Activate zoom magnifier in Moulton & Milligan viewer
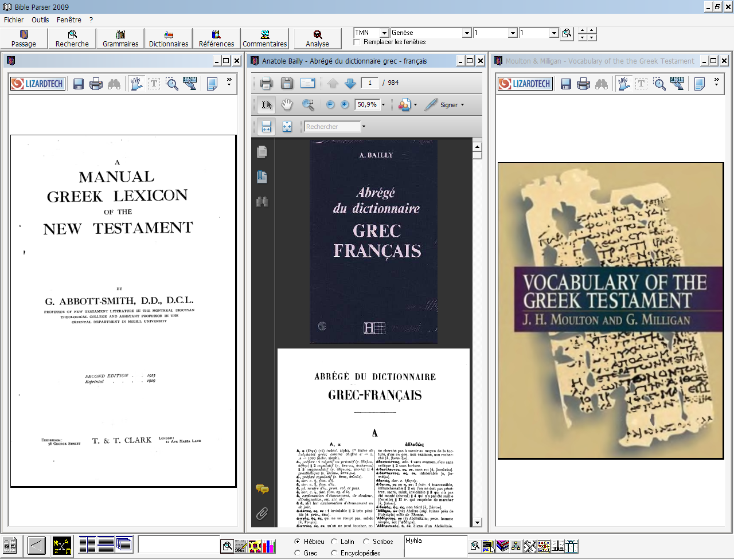Screen dimensions: 734x560 tap(659, 84)
